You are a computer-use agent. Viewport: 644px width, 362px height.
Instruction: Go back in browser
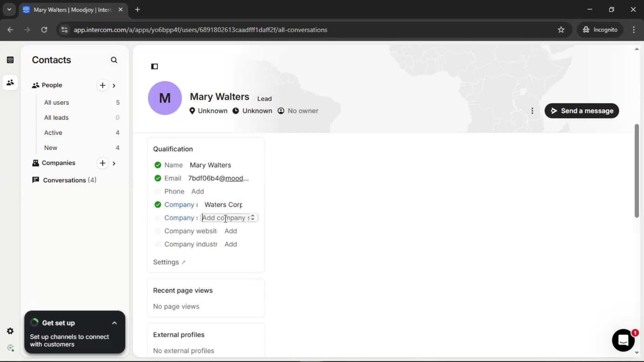coord(10,30)
